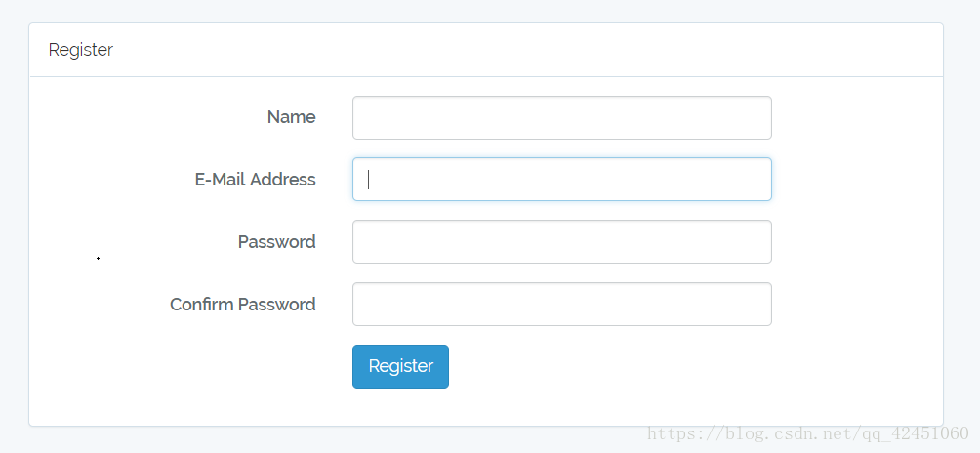Image resolution: width=980 pixels, height=453 pixels.
Task: Click the Password label text
Action: click(x=277, y=242)
